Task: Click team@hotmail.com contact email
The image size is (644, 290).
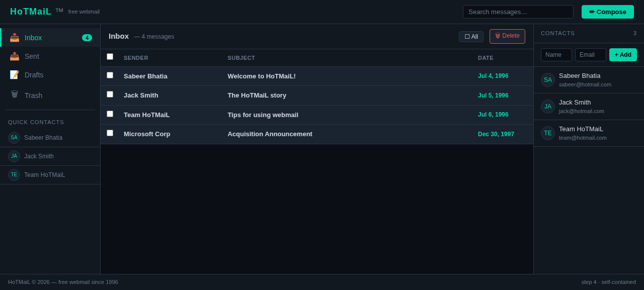Action: 583,138
